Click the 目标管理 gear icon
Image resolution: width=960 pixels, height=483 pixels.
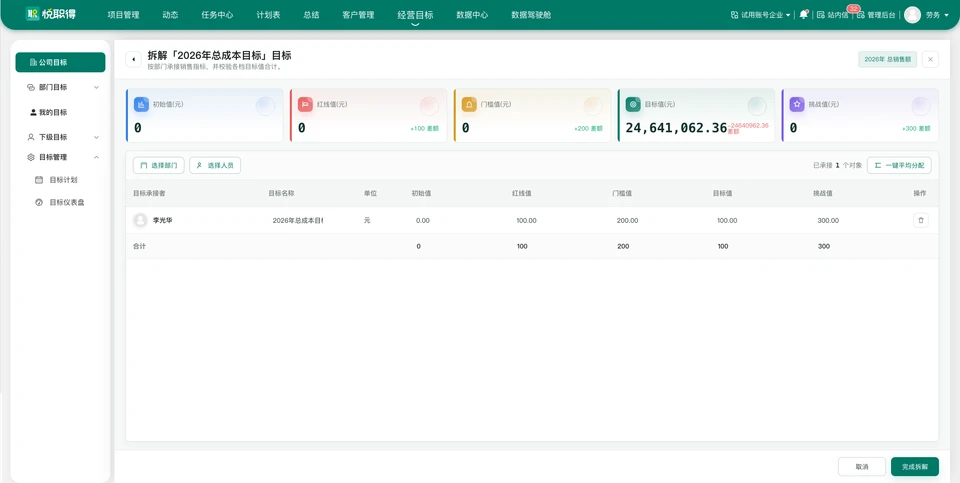[x=31, y=157]
